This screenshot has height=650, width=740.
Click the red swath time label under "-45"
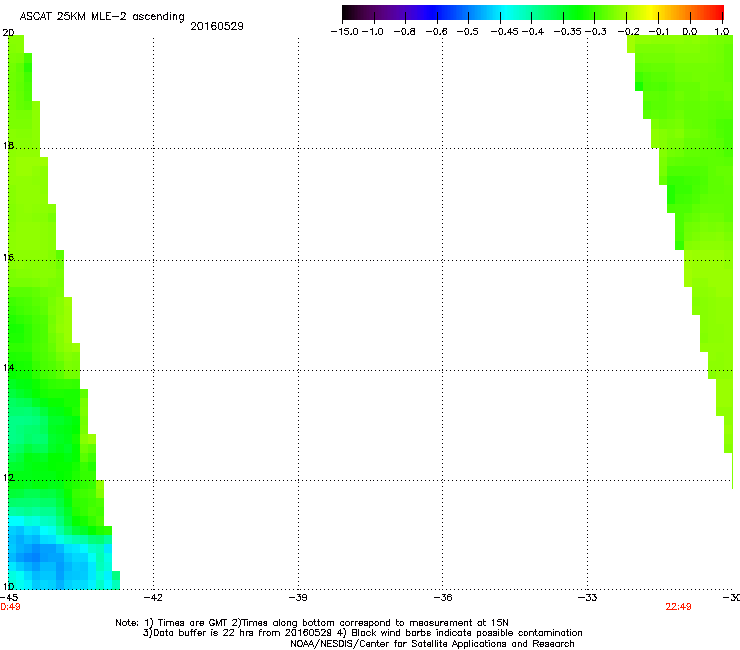10,607
